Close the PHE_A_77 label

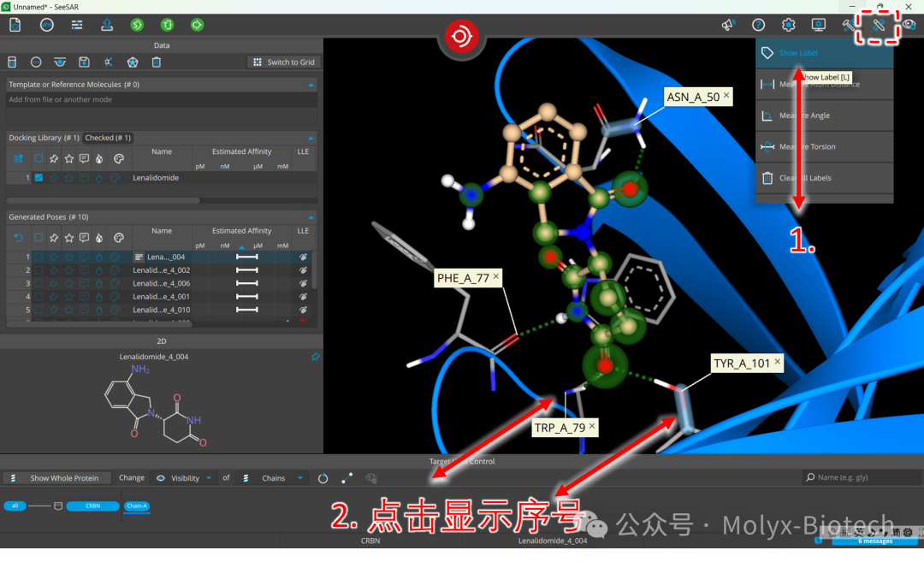(x=496, y=276)
